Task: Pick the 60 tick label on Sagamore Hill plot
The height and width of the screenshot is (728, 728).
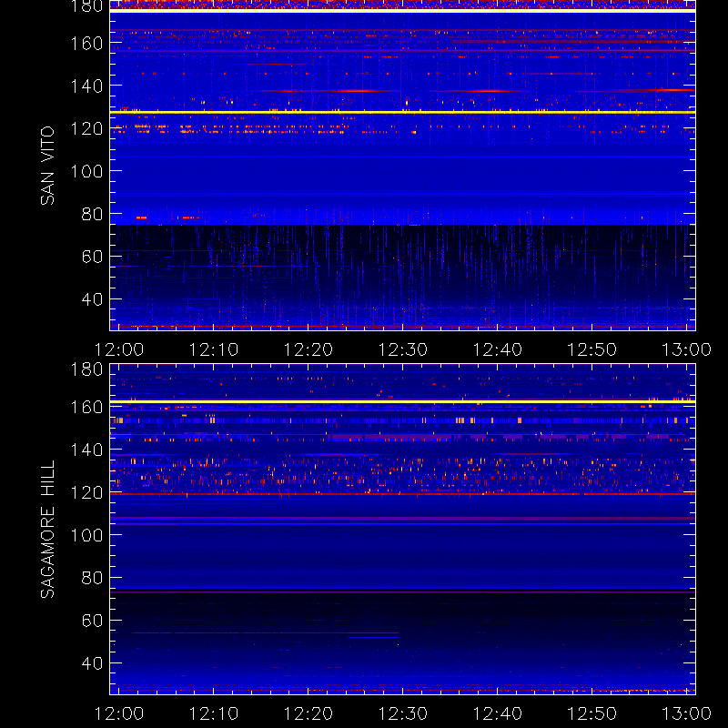Action: coord(92,621)
